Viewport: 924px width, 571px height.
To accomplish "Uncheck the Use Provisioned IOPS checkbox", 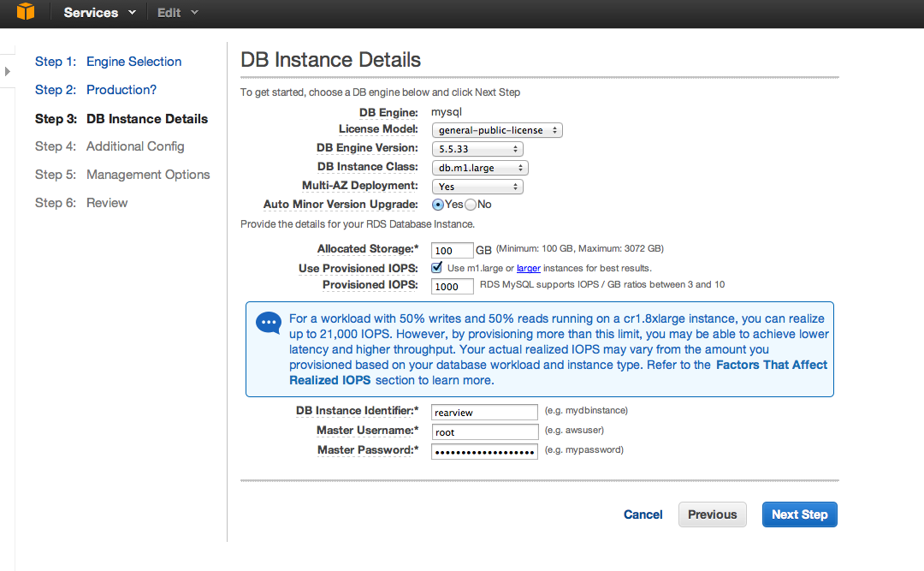I will point(436,268).
